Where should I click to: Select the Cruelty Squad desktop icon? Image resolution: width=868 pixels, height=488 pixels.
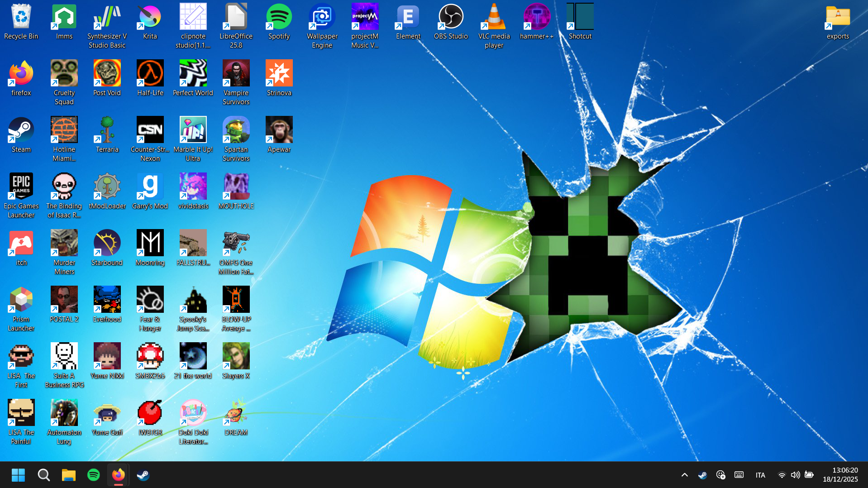point(64,83)
